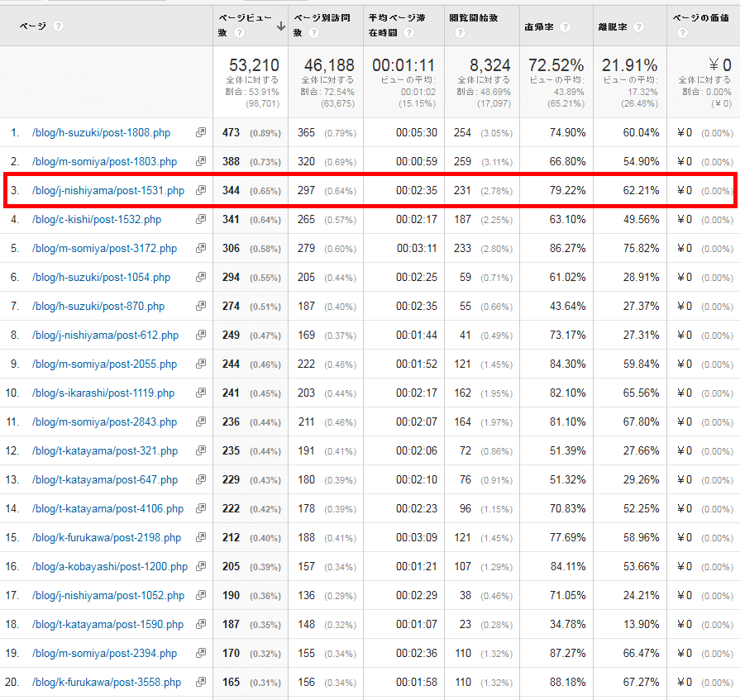Viewport: 740px width, 700px height.
Task: Sort table by 閲覧開始数 column header
Action: tap(475, 17)
